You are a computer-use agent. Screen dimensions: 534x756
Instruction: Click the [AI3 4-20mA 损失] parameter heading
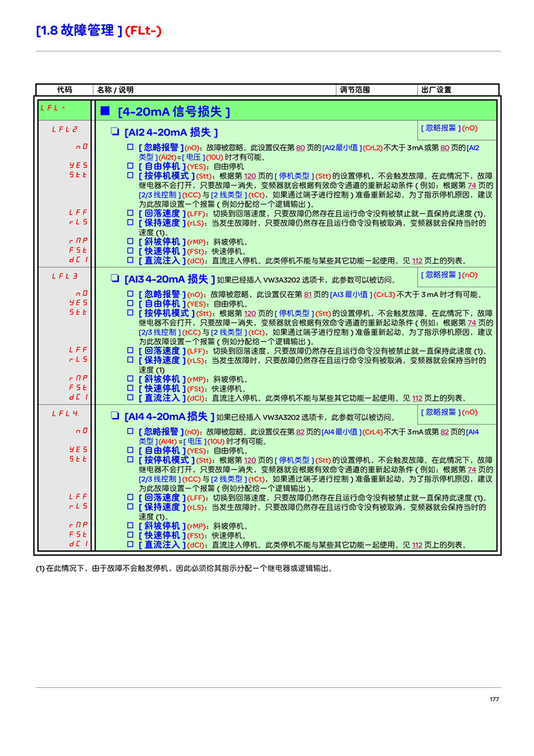click(x=170, y=280)
